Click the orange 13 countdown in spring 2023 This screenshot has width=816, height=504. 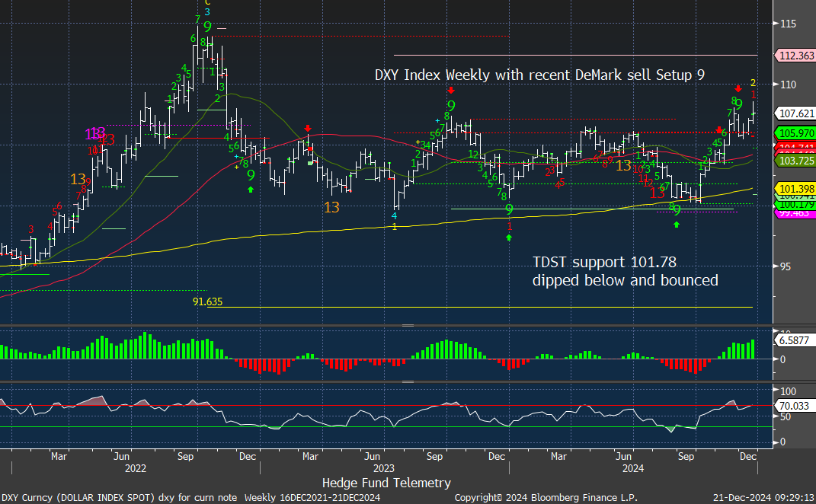point(331,208)
